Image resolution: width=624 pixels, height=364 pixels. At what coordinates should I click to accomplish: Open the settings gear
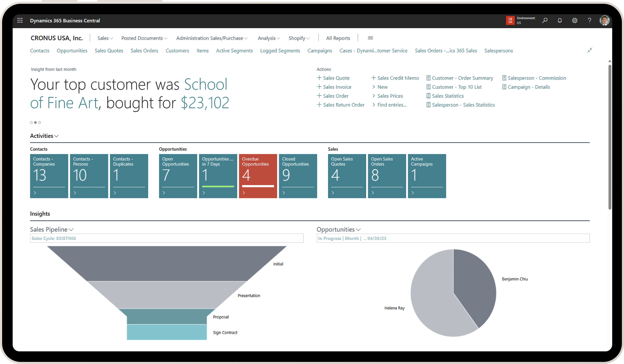click(x=574, y=21)
